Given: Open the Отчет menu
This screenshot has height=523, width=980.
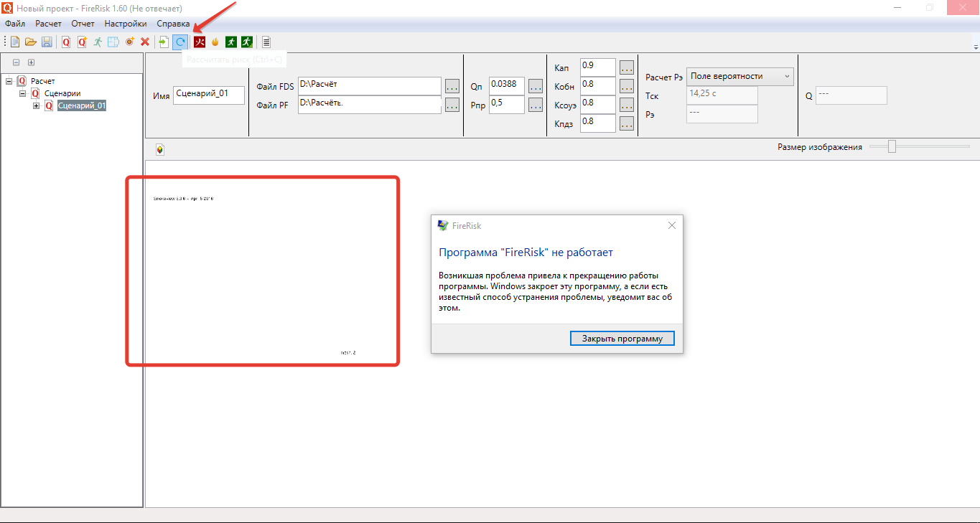Looking at the screenshot, I should [x=83, y=24].
